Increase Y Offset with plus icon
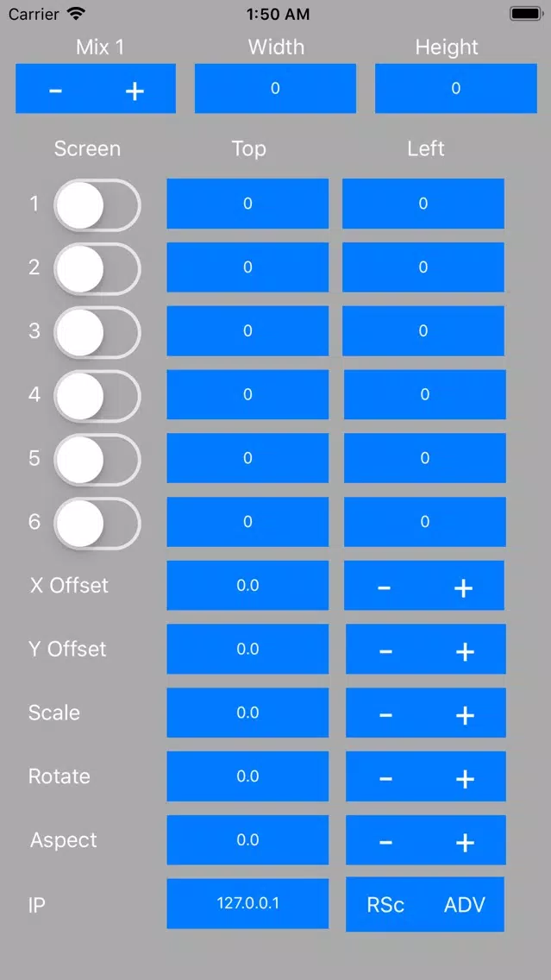Screen dimensions: 551x980 [465, 651]
